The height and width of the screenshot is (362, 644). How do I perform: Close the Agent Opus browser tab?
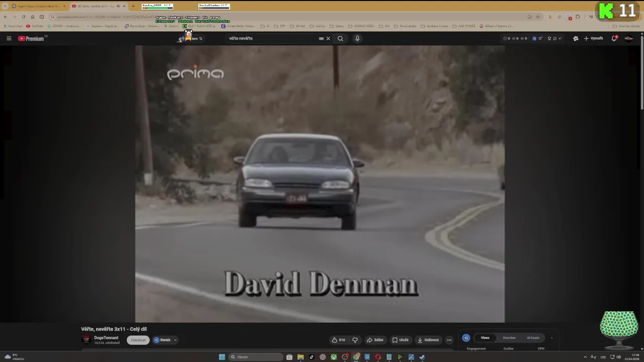point(64,6)
